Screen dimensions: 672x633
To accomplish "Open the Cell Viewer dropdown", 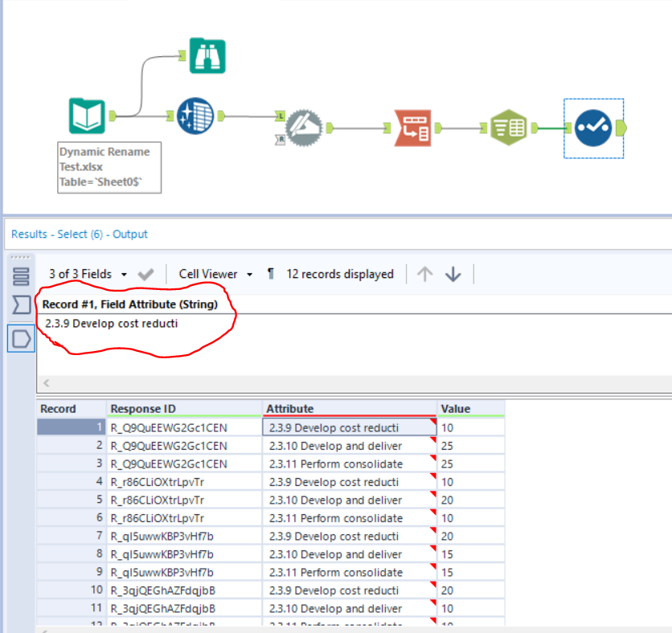I will (x=215, y=274).
